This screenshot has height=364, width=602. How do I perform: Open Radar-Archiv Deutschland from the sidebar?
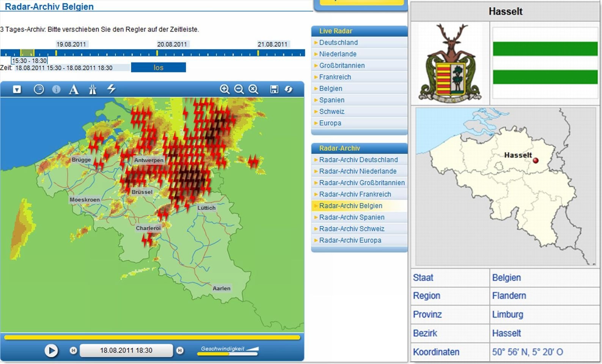[358, 160]
